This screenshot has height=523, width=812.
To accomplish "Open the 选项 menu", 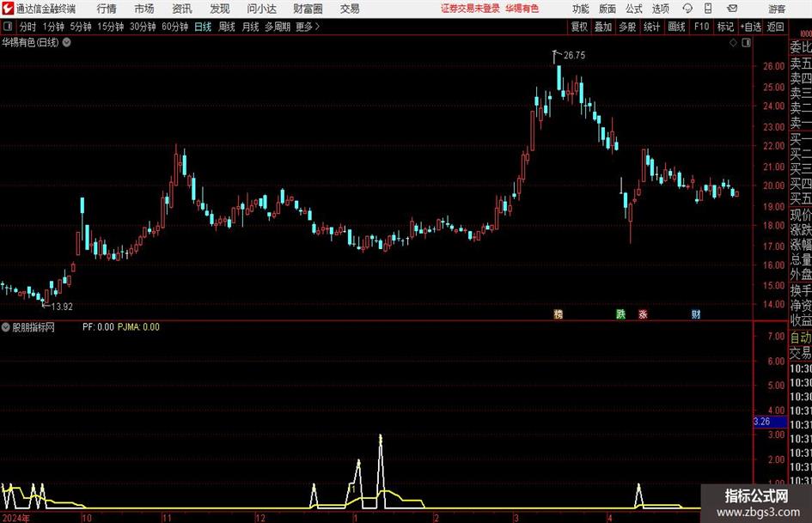I will pyautogui.click(x=660, y=9).
